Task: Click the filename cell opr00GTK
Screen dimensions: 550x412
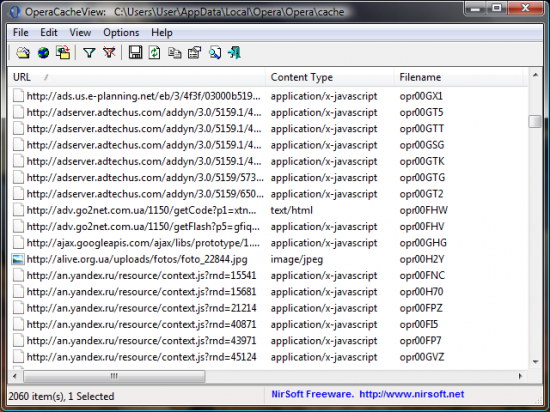Action: click(422, 161)
